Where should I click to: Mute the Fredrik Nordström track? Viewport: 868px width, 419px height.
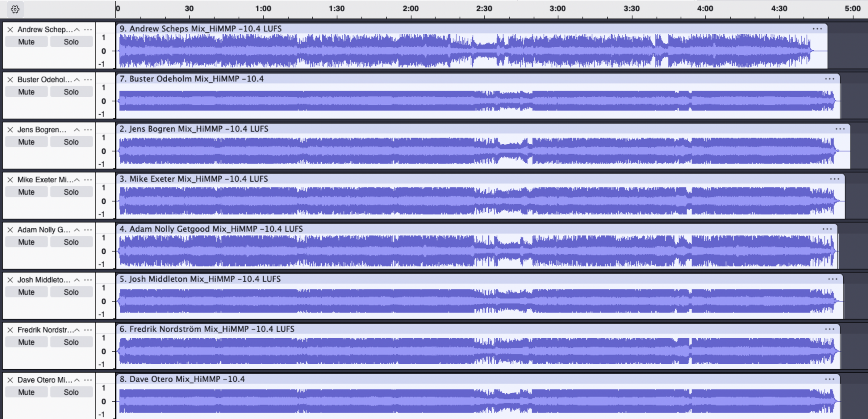(x=26, y=342)
